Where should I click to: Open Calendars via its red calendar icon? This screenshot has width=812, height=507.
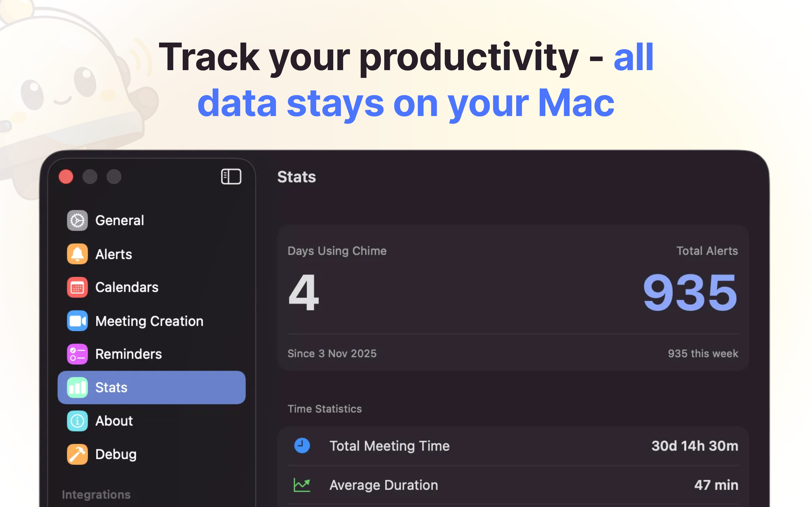pos(77,287)
